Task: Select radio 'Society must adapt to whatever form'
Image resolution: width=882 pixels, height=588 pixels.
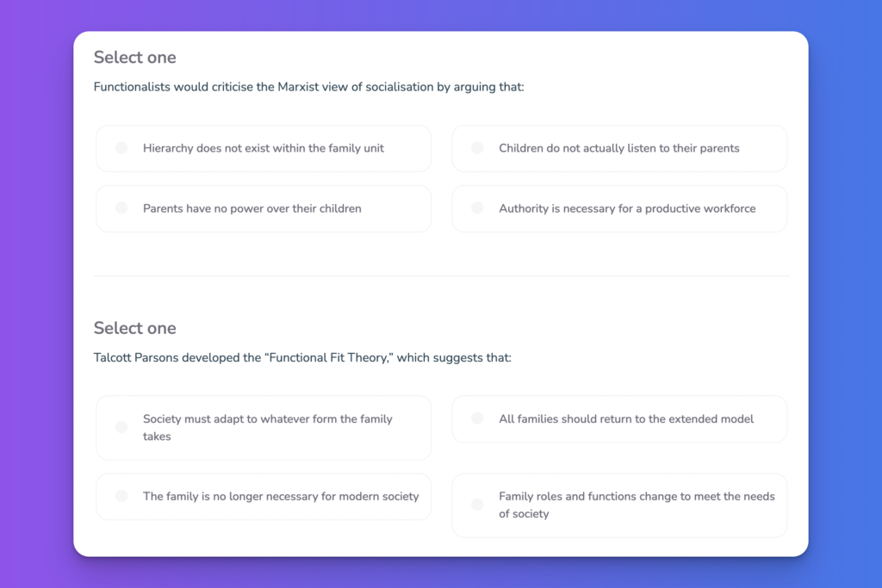Action: click(121, 427)
